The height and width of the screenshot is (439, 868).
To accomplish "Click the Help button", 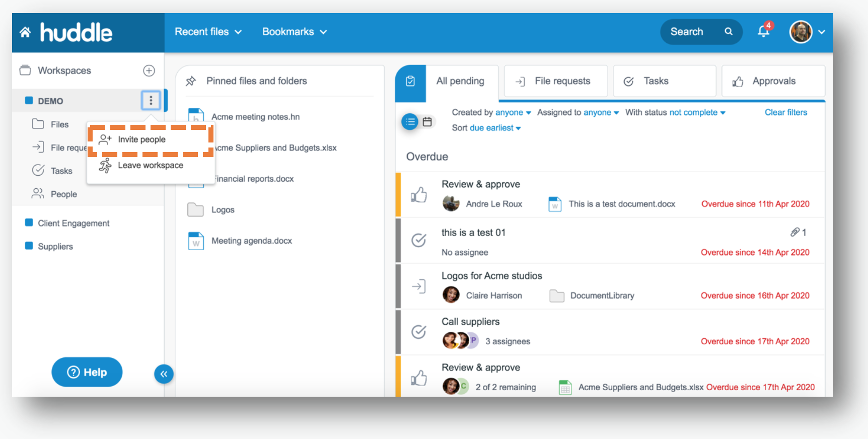I will 87,372.
